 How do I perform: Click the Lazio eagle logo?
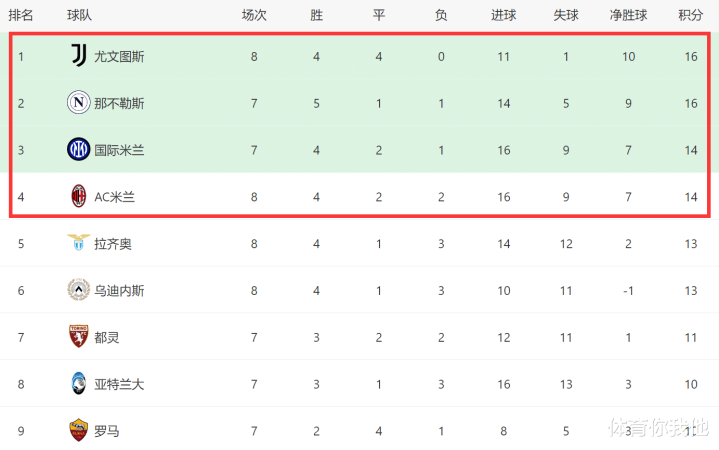pyautogui.click(x=78, y=242)
